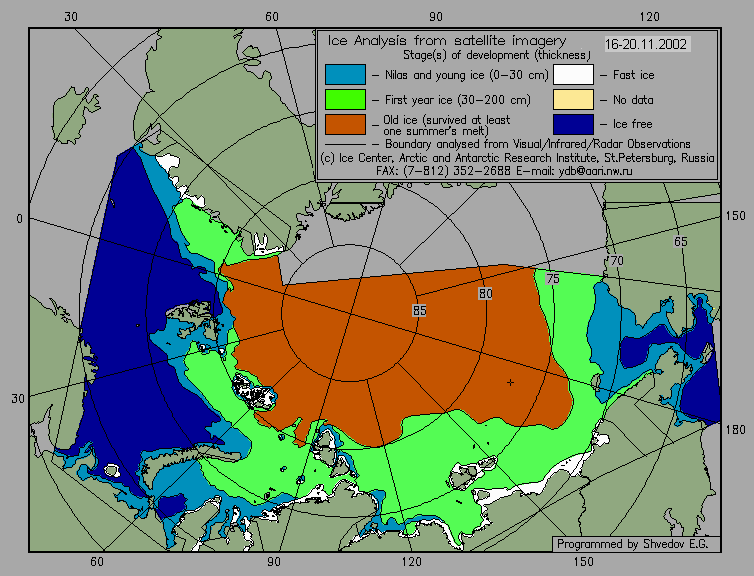Click the 65 latitude label on the map

(x=680, y=241)
